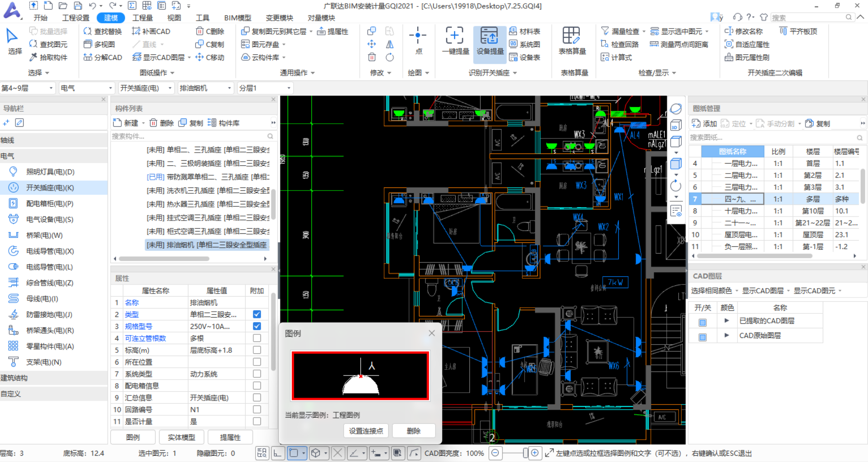Viewport: 868px width, 462px height.
Task: Open the 材料表 tool
Action: coord(525,31)
